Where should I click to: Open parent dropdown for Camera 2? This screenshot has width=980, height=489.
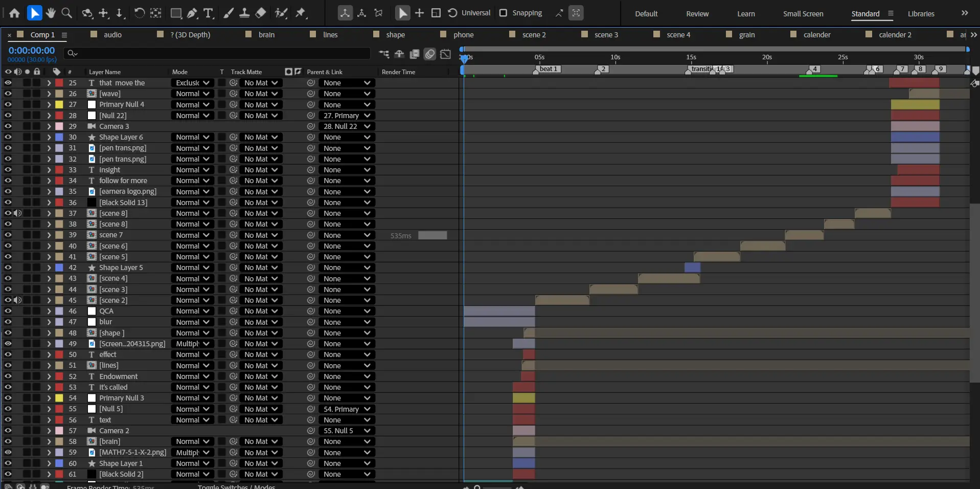pyautogui.click(x=346, y=431)
